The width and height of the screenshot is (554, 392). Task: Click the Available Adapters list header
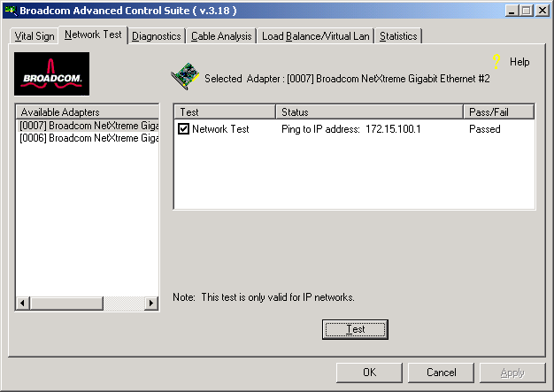88,112
